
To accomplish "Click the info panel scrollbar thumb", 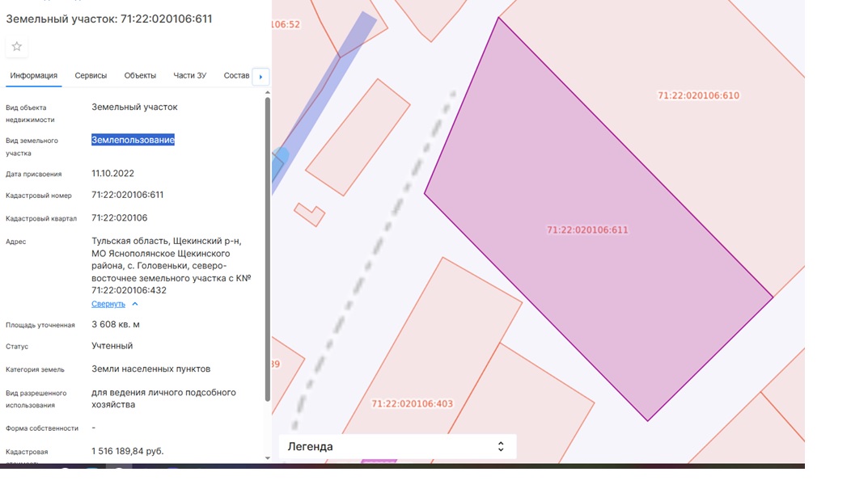I will point(268,249).
